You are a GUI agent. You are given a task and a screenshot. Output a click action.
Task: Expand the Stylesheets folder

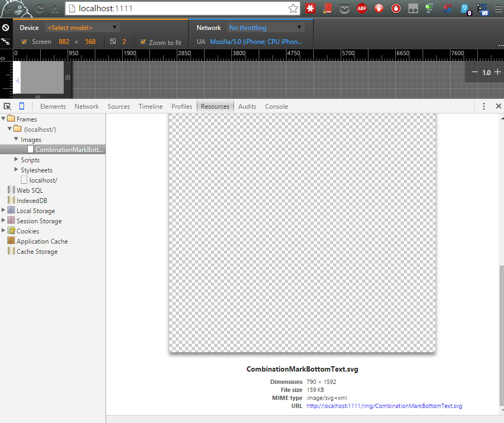16,170
